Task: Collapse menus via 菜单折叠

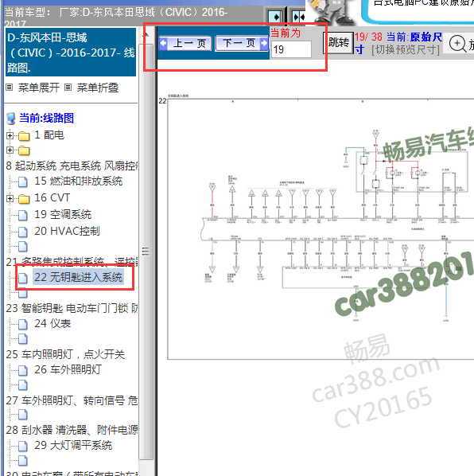Action: [97, 88]
